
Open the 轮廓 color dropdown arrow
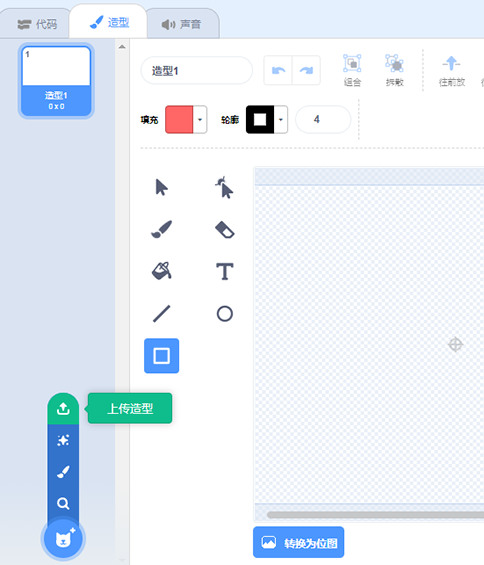coord(281,119)
